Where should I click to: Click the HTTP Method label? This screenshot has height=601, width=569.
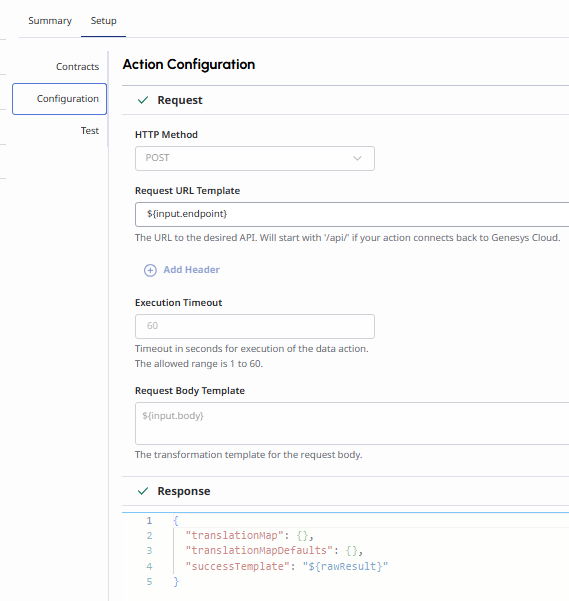(x=166, y=135)
